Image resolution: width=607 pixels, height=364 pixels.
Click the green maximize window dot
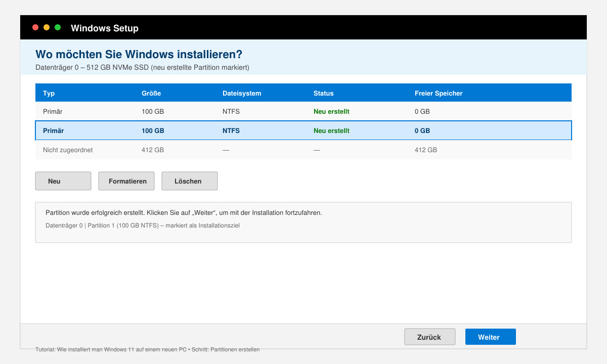(58, 27)
